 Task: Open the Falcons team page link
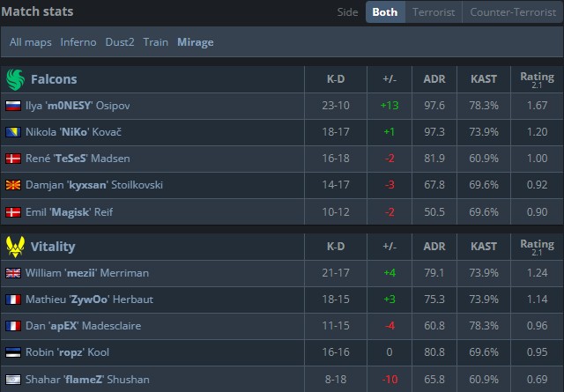(x=54, y=79)
